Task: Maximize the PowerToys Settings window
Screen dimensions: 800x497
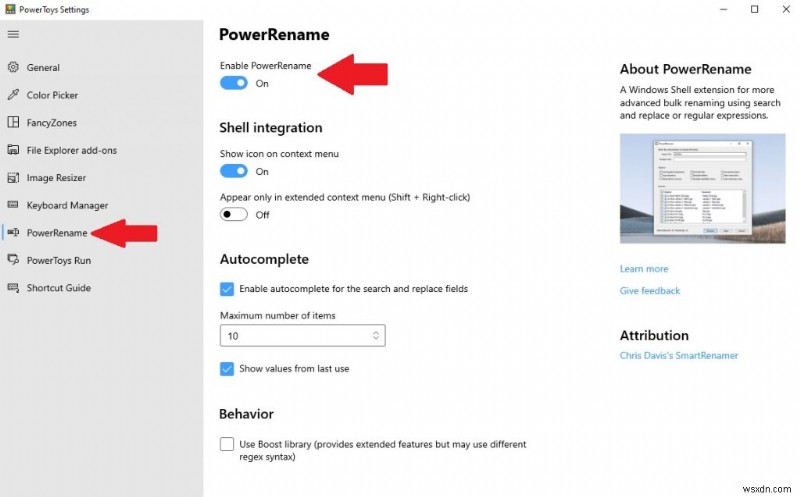Action: [x=755, y=9]
